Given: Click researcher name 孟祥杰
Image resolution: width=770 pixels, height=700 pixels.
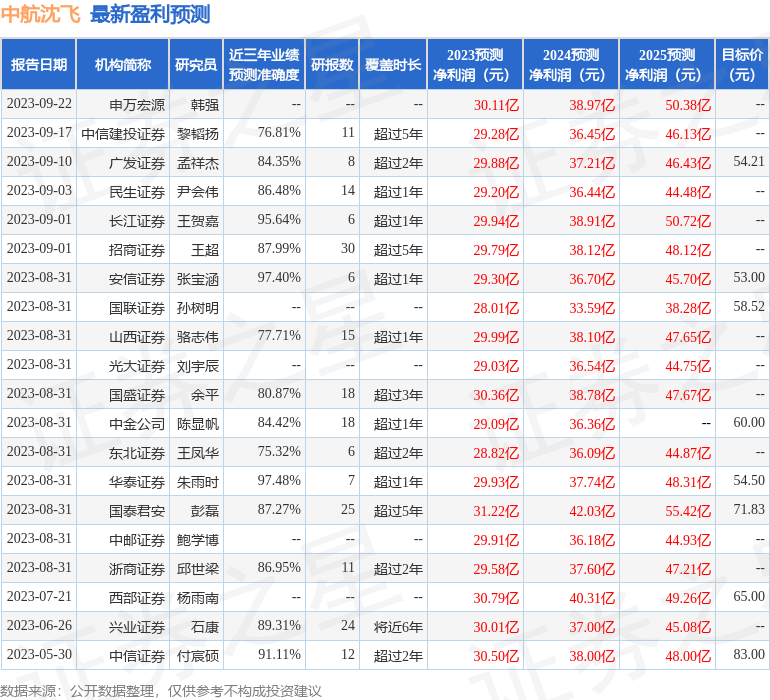Looking at the screenshot, I should pos(198,163).
